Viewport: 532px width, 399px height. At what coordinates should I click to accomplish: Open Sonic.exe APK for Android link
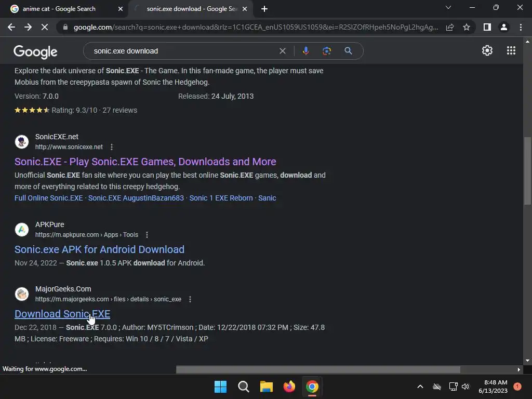pos(99,249)
